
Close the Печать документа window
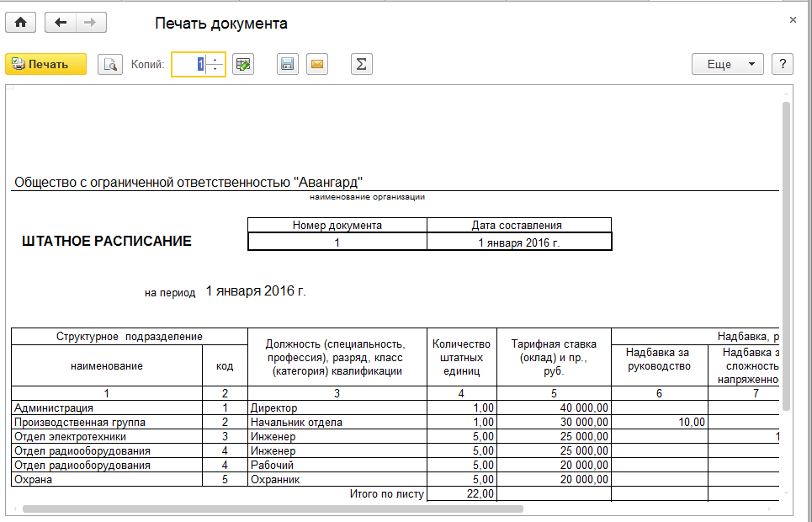pos(792,19)
